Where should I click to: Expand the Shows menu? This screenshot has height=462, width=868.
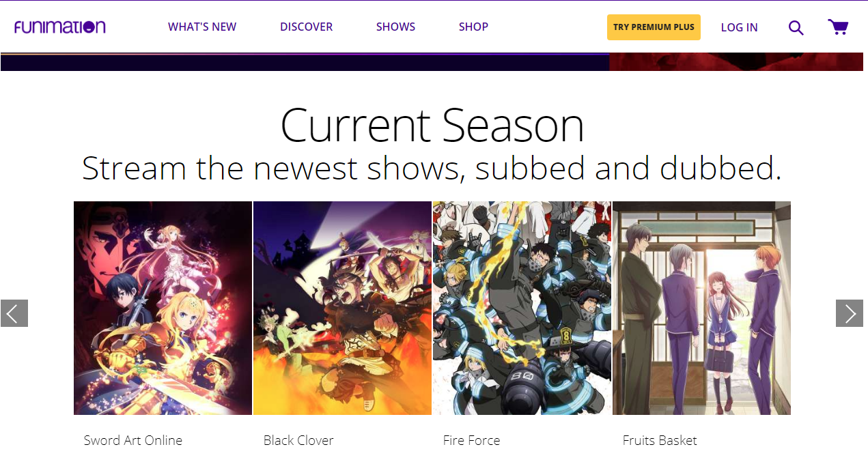point(395,27)
